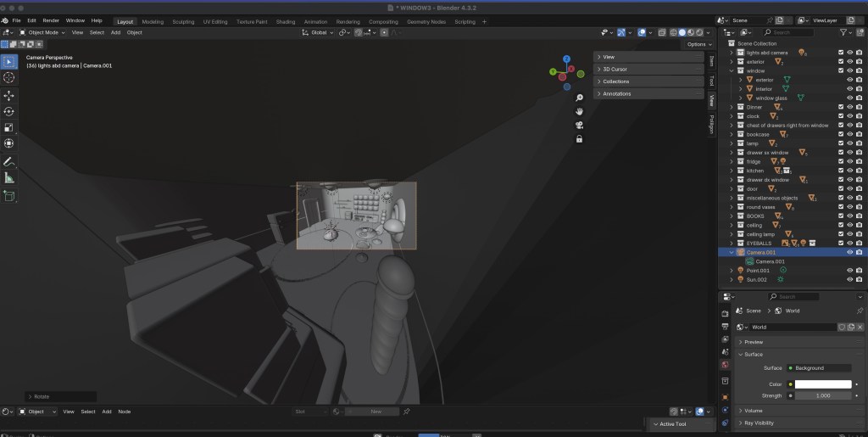The image size is (868, 437).
Task: Toggle visibility of Sun.002 light
Action: (849, 279)
